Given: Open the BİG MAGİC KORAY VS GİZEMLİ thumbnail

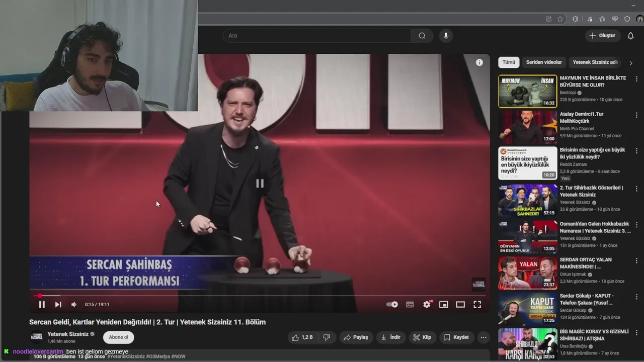Looking at the screenshot, I should point(527,344).
